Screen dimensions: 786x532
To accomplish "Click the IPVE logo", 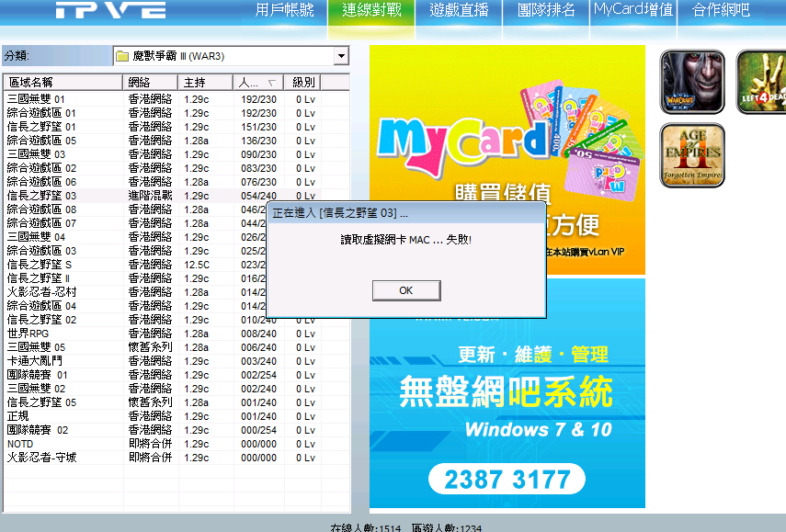I will click(x=110, y=11).
